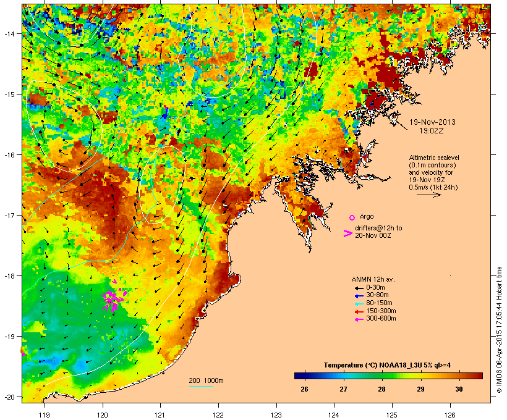Click the 'Altimetric sealevel' label
Image resolution: width=507 pixels, height=420 pixels.
[x=434, y=157]
